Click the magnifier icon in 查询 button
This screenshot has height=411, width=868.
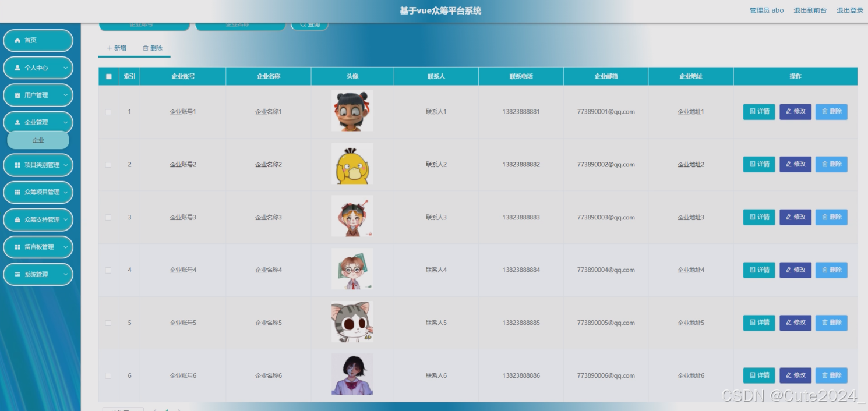click(302, 24)
